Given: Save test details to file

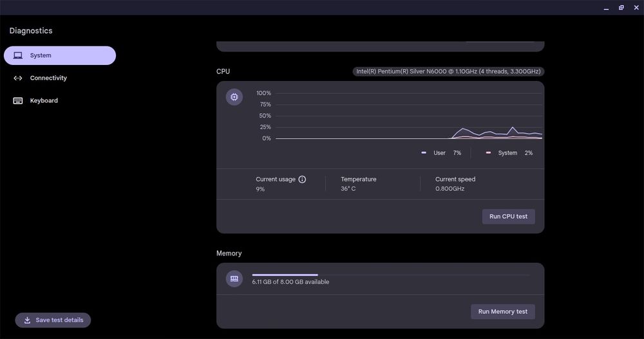Looking at the screenshot, I should point(53,320).
